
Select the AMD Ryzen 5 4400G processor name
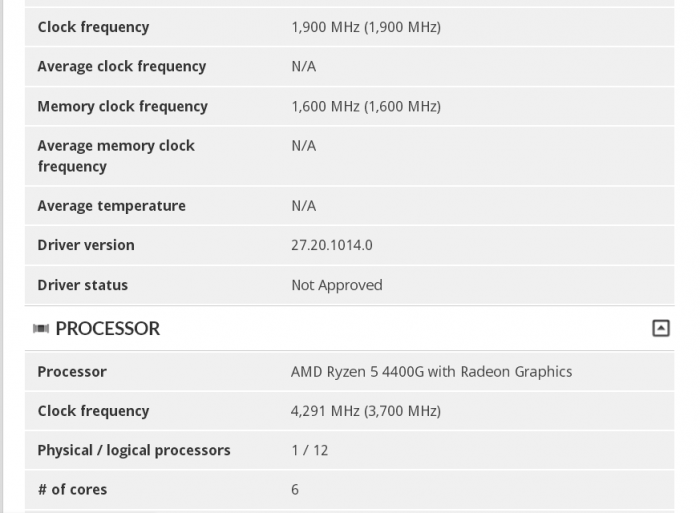[x=431, y=371]
